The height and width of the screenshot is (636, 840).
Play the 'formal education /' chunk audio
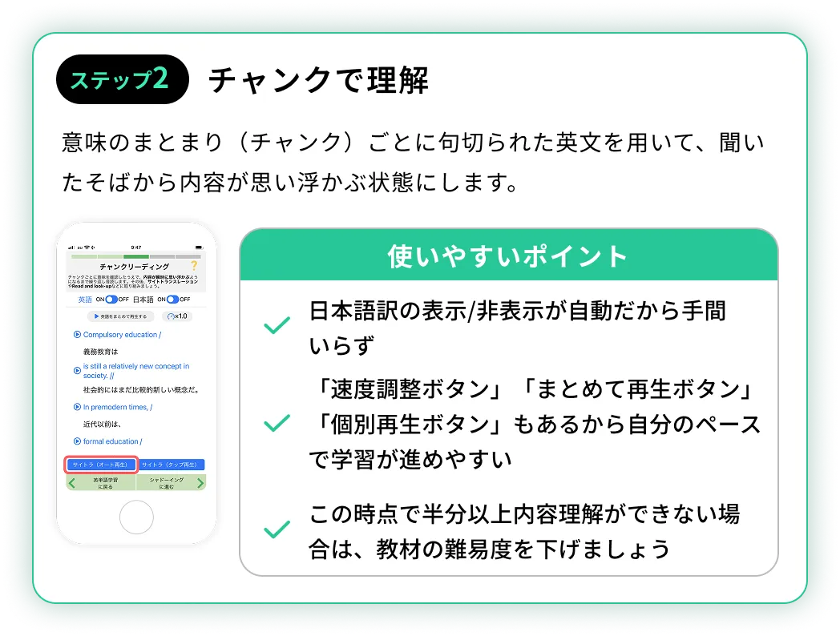pos(77,441)
